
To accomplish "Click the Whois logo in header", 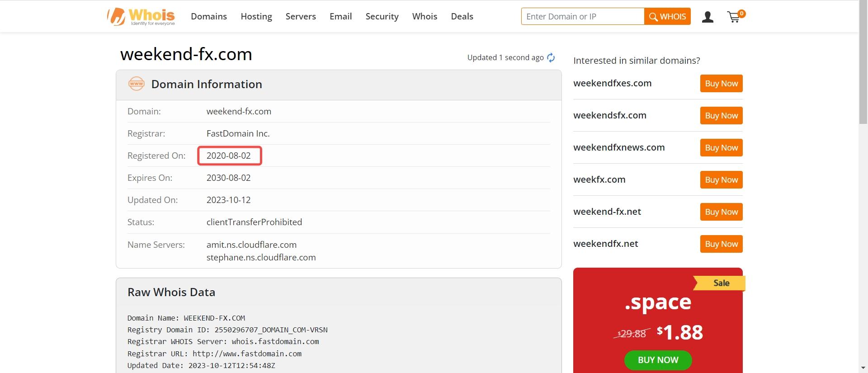I will (141, 17).
